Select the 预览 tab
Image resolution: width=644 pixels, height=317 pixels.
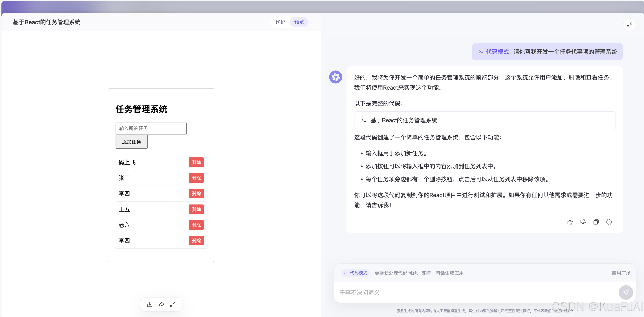coord(299,22)
